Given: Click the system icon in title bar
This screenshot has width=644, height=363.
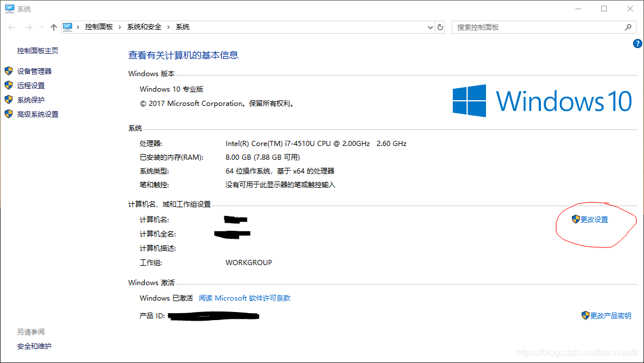Looking at the screenshot, I should tap(10, 9).
